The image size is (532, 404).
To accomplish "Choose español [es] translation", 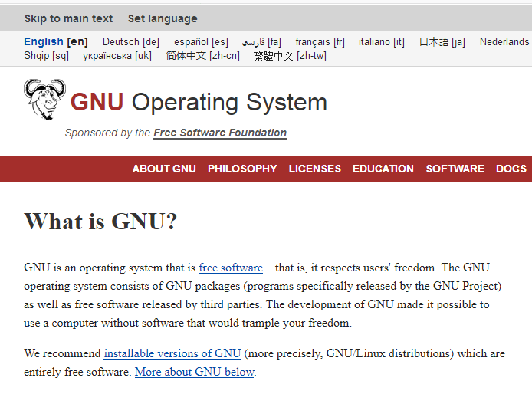I will 201,41.
